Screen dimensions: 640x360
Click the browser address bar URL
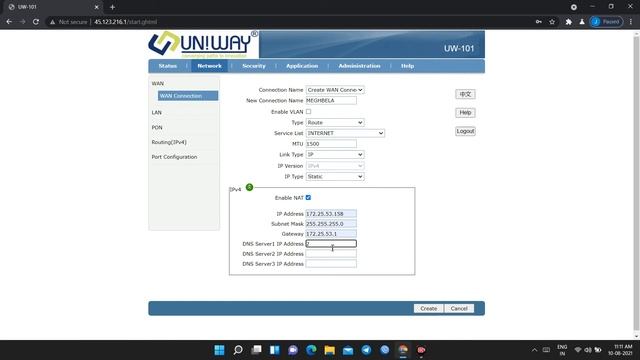[x=125, y=22]
